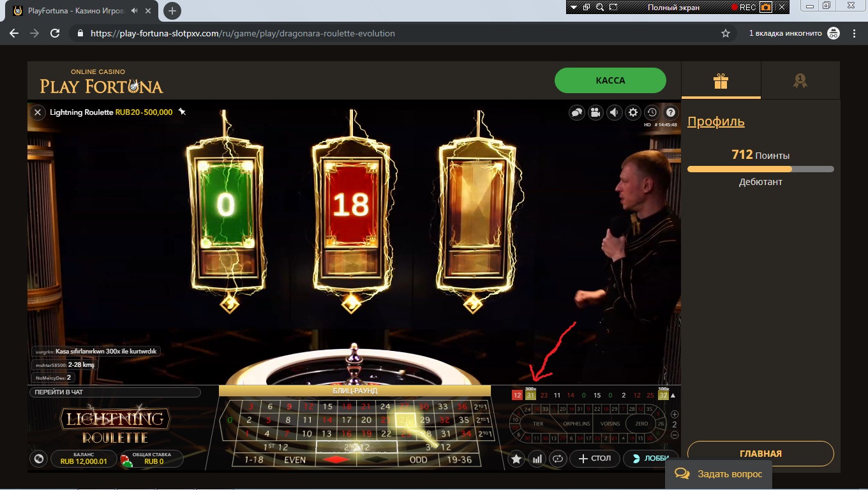Click the ГЛАВНАЯ button
This screenshot has height=490, width=868.
(x=761, y=454)
